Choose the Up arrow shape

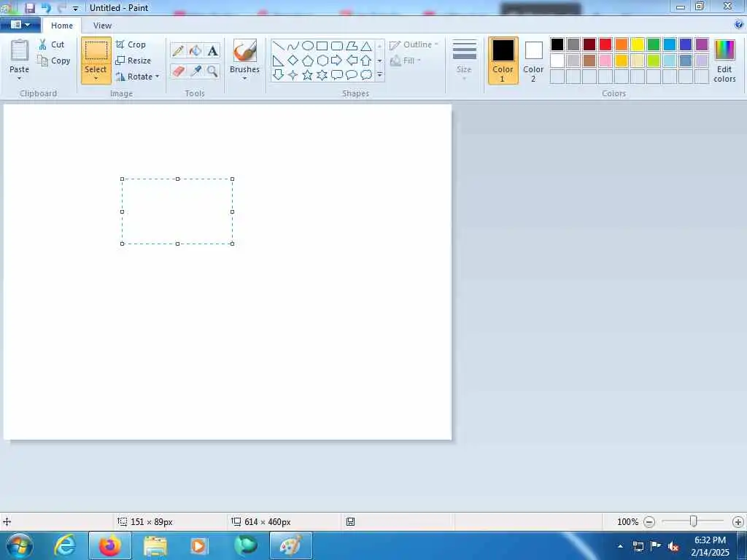point(366,61)
